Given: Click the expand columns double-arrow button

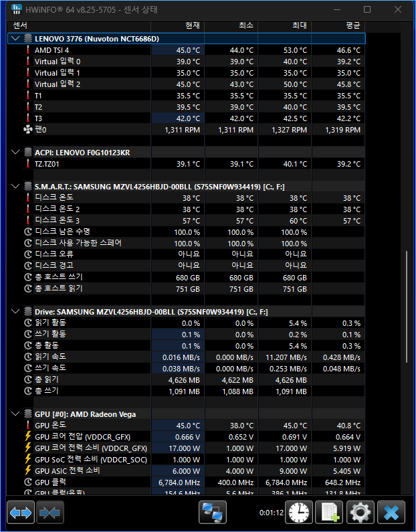Looking at the screenshot, I should (x=21, y=513).
